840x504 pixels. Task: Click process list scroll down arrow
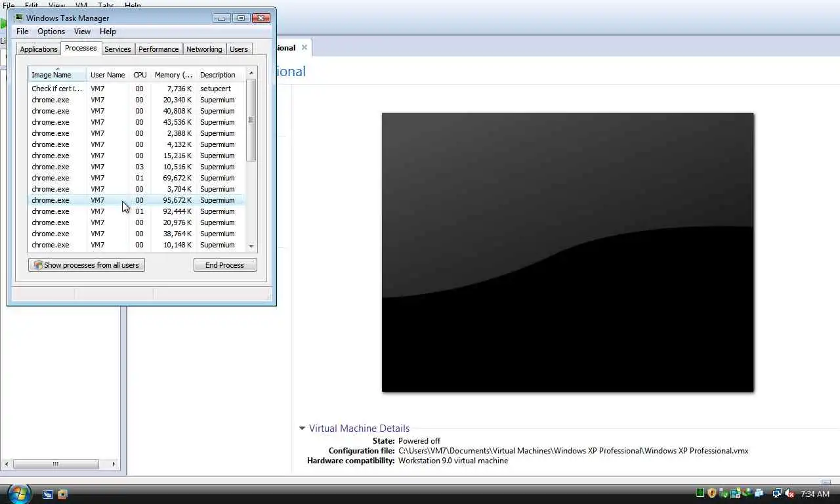point(251,246)
